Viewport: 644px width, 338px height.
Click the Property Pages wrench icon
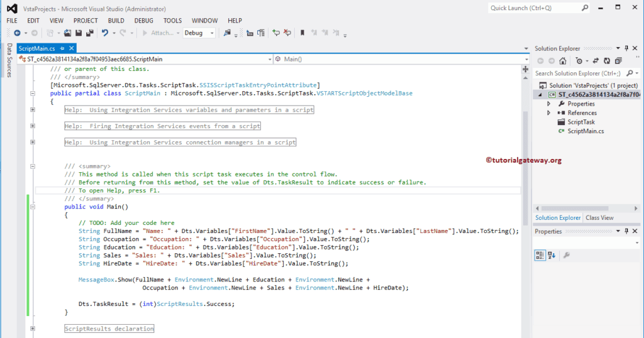[566, 255]
